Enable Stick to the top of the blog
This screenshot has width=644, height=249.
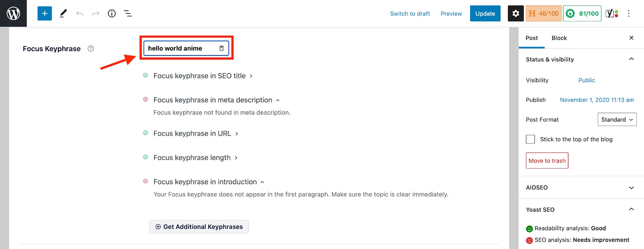[530, 139]
